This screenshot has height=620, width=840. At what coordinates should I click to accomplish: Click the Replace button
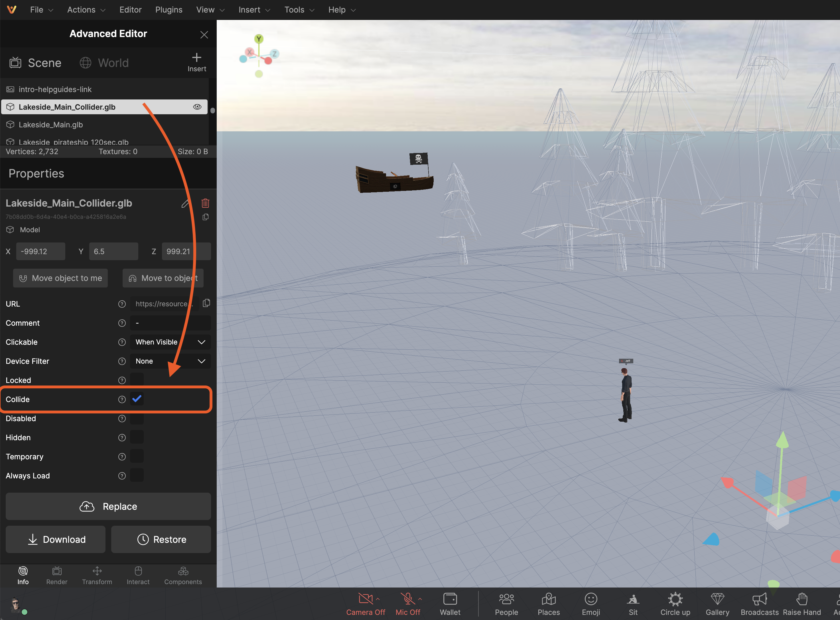coord(108,506)
